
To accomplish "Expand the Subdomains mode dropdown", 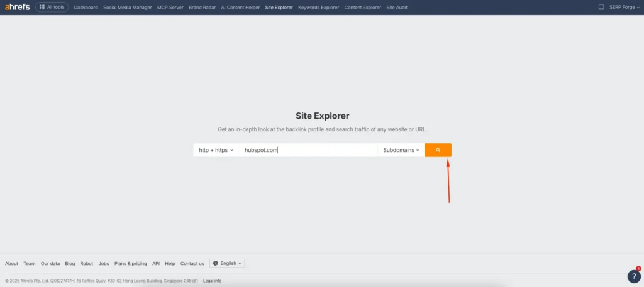I will click(401, 150).
